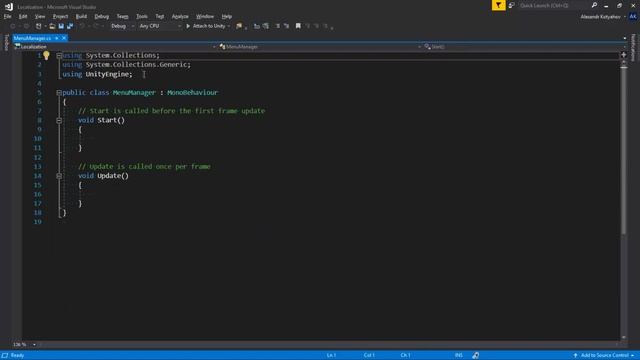Viewport: 640px width, 360px height.
Task: Click the Undo toolbar icon
Action: click(x=82, y=26)
